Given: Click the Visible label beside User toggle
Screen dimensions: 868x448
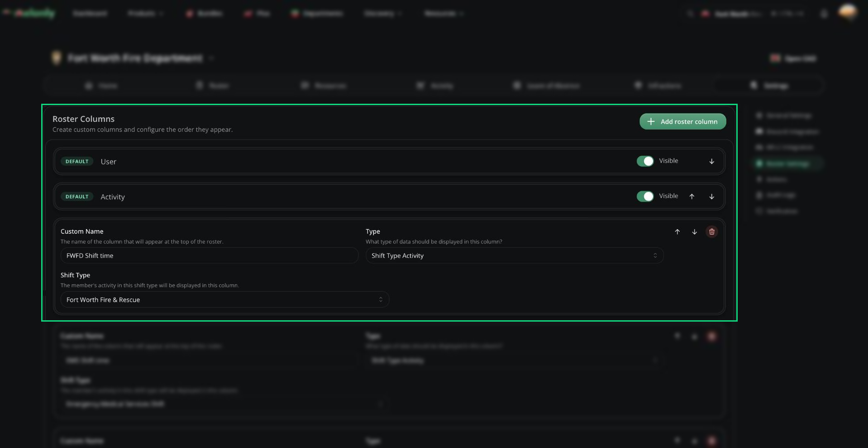Looking at the screenshot, I should pos(668,161).
